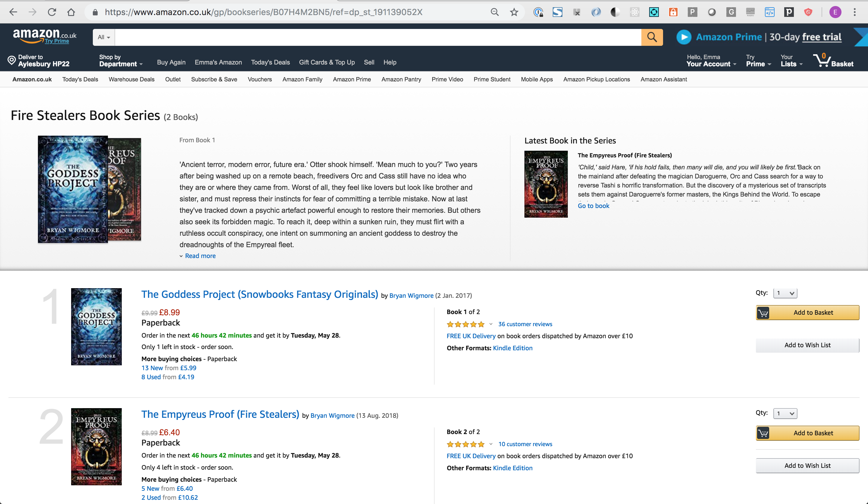Open book 2 Empyreus Proof list cover image

(x=96, y=446)
